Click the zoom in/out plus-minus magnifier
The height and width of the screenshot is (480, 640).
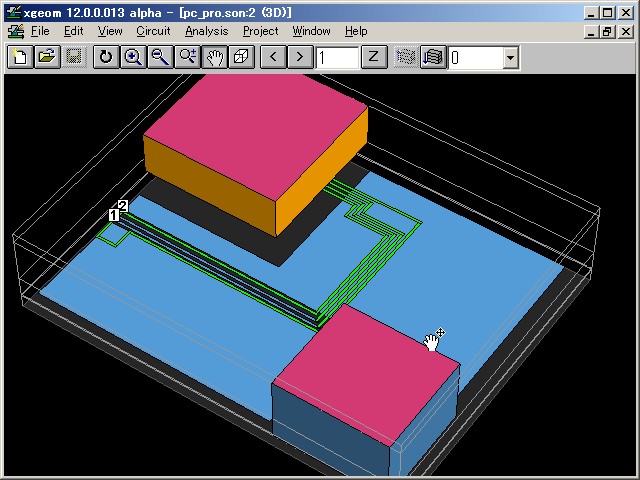click(187, 57)
